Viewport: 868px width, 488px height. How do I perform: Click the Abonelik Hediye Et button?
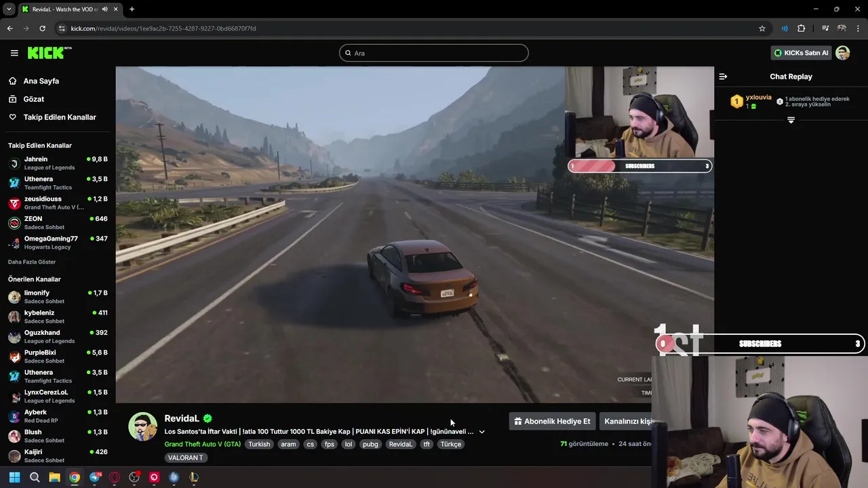click(552, 422)
